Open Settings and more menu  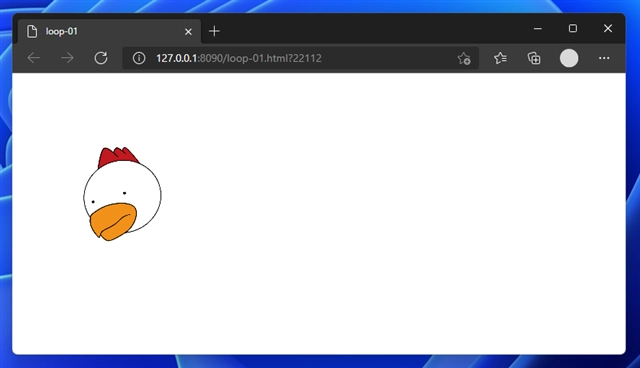(604, 58)
